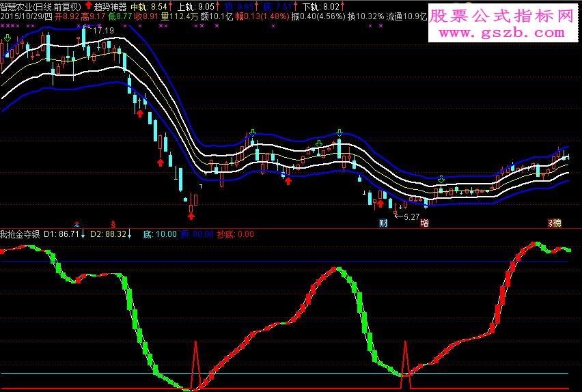Click the close price 收8.91
This screenshot has width=582, height=392.
(x=147, y=16)
